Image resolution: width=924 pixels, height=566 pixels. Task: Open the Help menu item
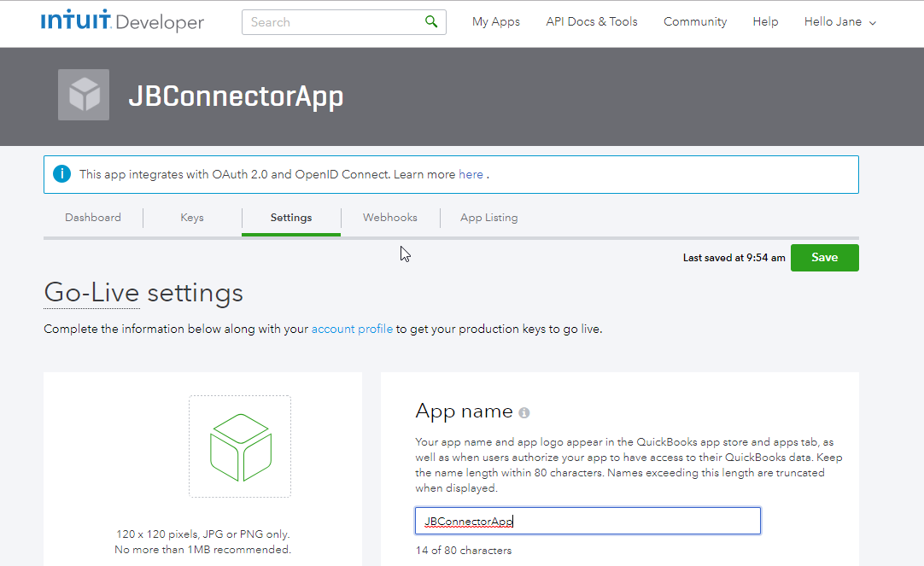[x=765, y=22]
